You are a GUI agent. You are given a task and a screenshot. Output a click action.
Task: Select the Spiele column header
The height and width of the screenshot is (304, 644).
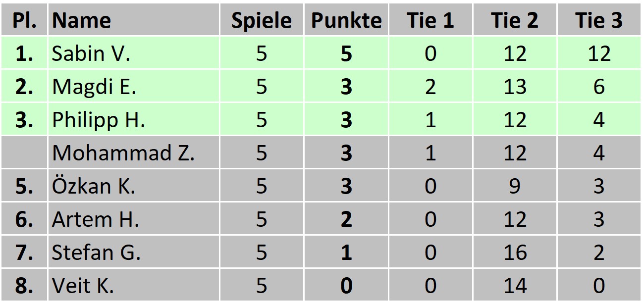coord(262,20)
